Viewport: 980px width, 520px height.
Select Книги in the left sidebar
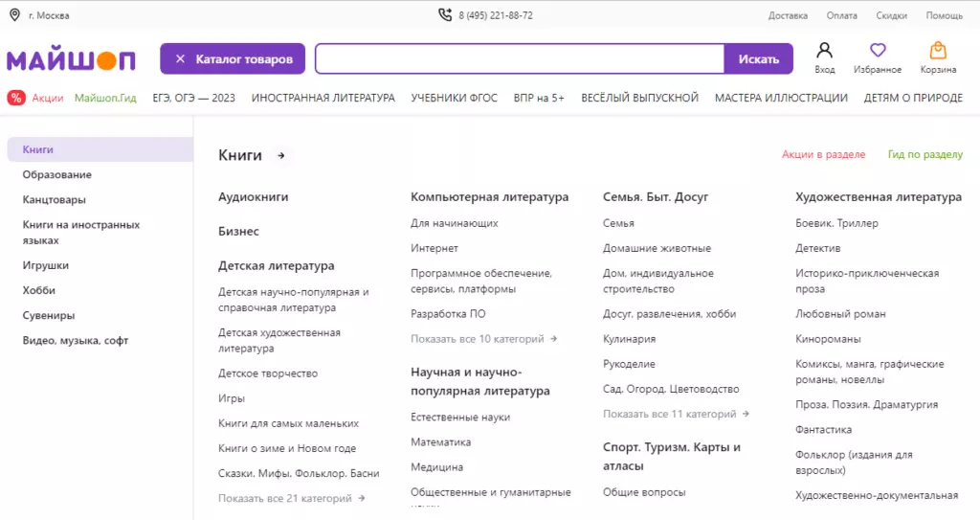pyautogui.click(x=100, y=149)
